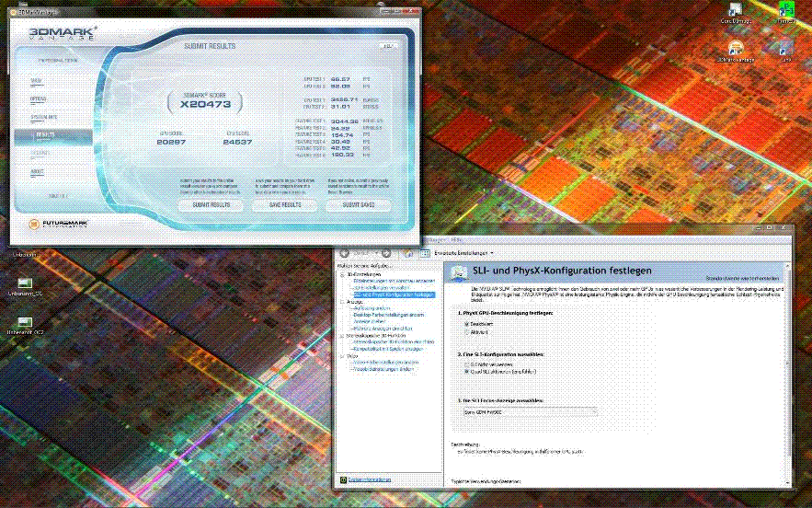This screenshot has height=508, width=812.
Task: Click HELP button in 3DMark window
Action: pyautogui.click(x=388, y=46)
